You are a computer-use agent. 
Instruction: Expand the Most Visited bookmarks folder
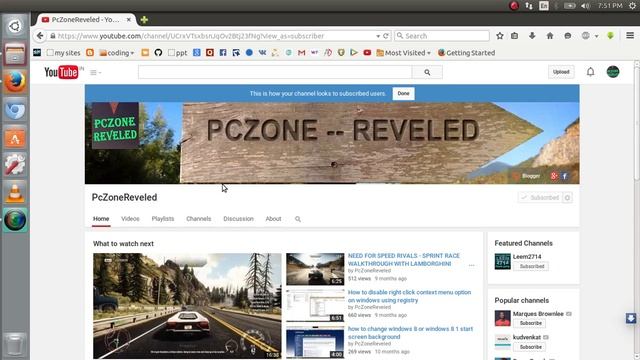pyautogui.click(x=403, y=53)
